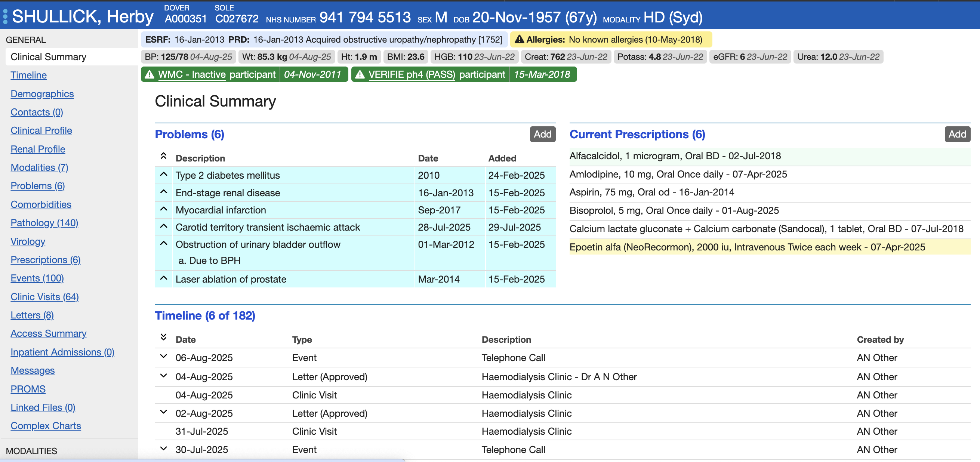Open Timeline from the GENERAL sidebar menu

click(28, 75)
